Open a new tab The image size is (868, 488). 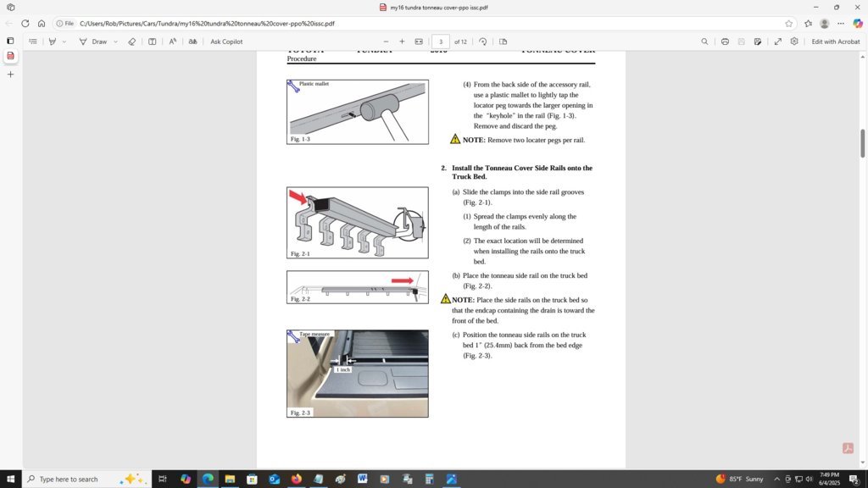click(x=10, y=75)
